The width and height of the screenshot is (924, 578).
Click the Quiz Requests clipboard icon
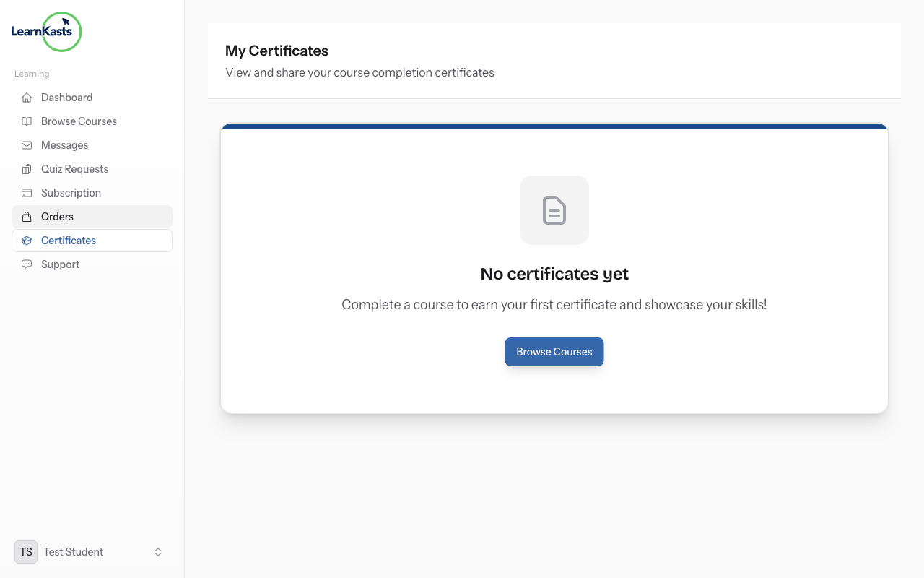point(26,168)
